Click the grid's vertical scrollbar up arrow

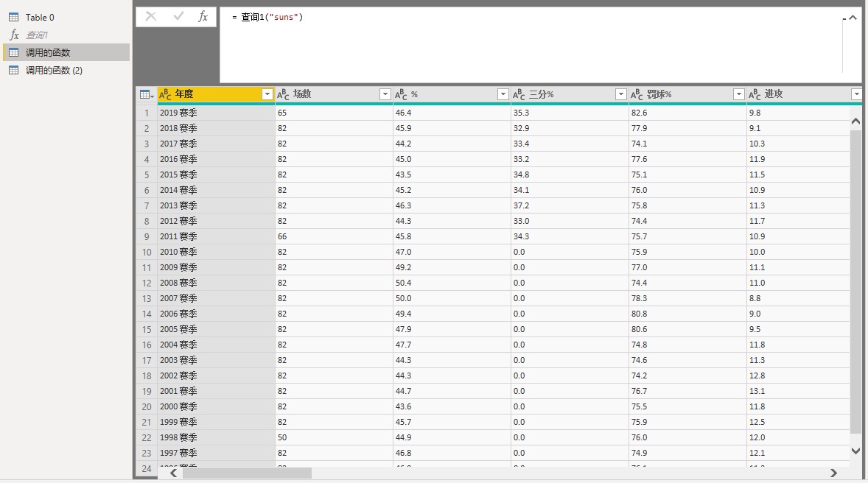[x=855, y=121]
